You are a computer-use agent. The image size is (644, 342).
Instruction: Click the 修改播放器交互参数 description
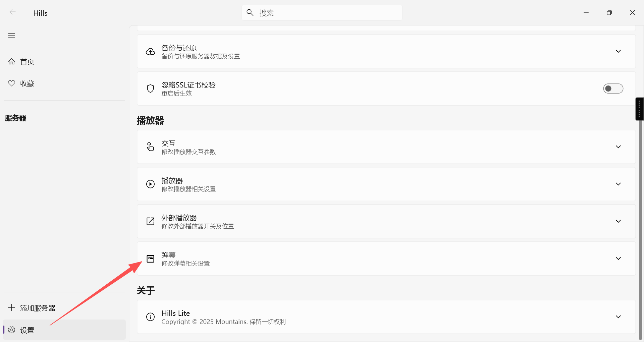(x=189, y=152)
